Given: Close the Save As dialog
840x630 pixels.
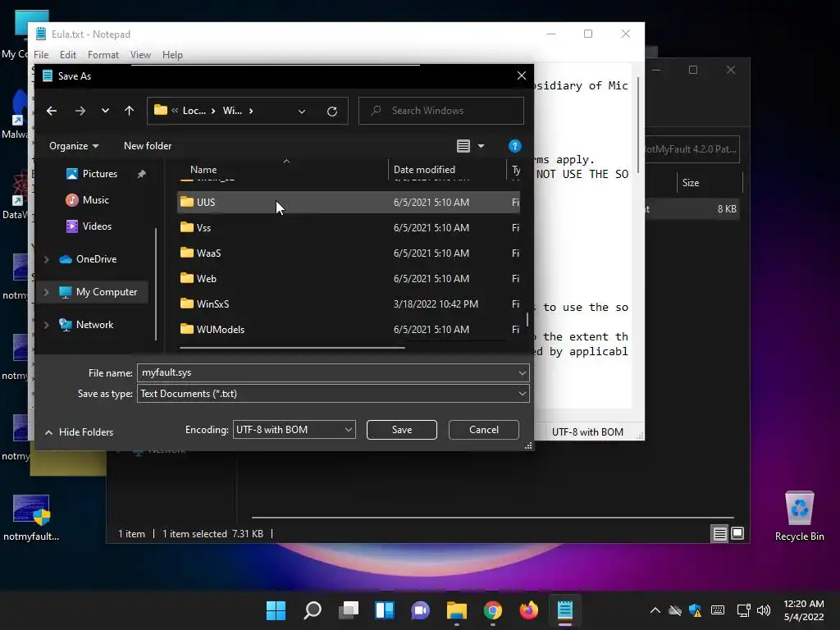Looking at the screenshot, I should tap(521, 75).
